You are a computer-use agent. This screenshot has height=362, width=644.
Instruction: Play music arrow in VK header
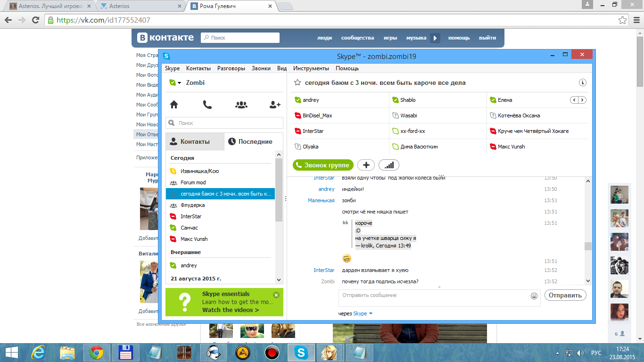pyautogui.click(x=435, y=38)
